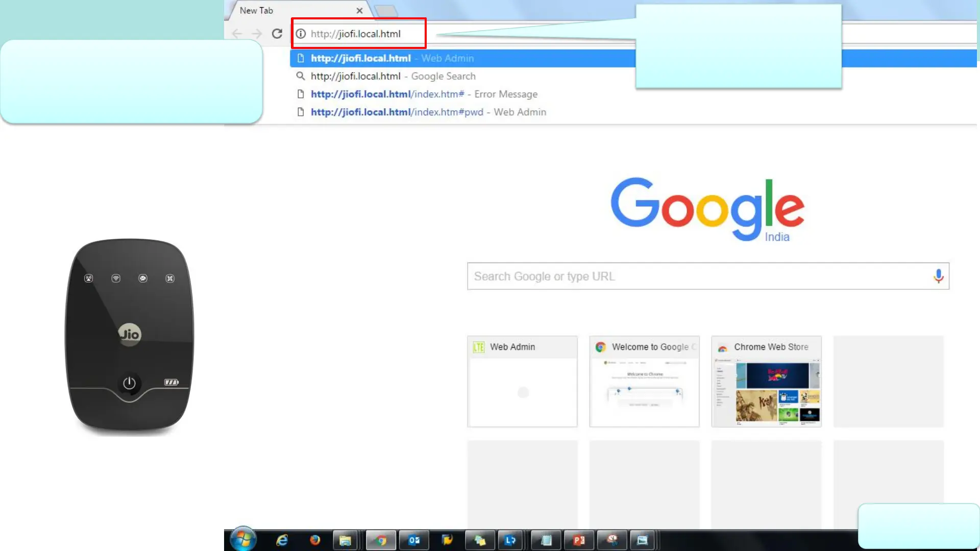The height and width of the screenshot is (551, 980).
Task: Open the Chrome Web Store thumbnail
Action: 766,381
